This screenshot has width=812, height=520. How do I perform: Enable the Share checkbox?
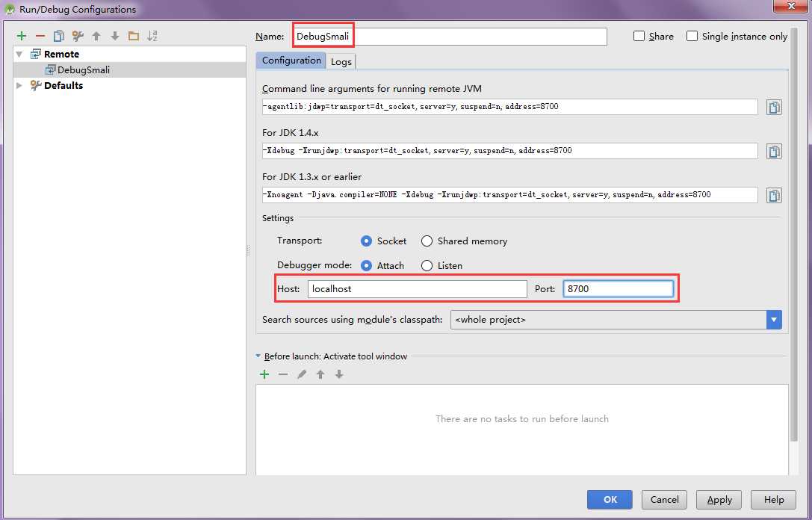pyautogui.click(x=639, y=36)
